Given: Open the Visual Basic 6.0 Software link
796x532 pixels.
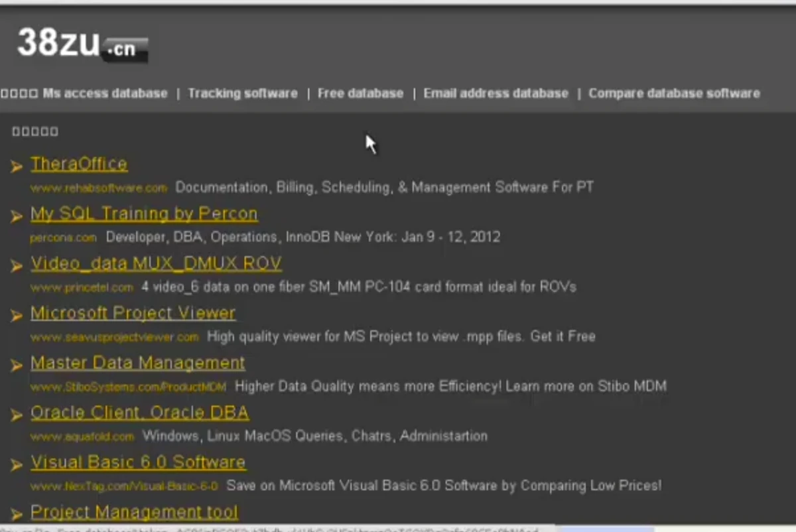Looking at the screenshot, I should point(138,462).
